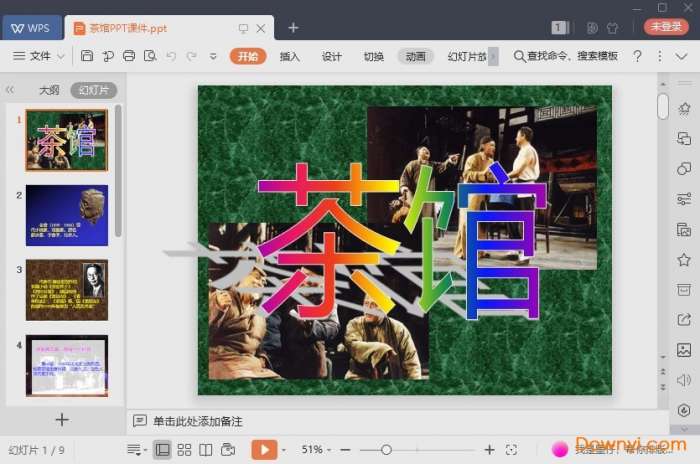Image resolution: width=700 pixels, height=464 pixels.
Task: Click the redo arrow
Action: click(x=192, y=56)
